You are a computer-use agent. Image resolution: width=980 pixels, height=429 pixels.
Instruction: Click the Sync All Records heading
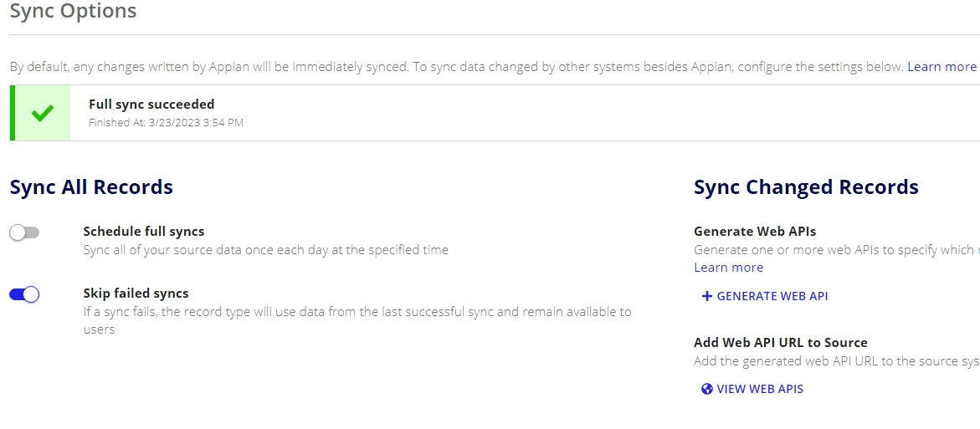[91, 186]
